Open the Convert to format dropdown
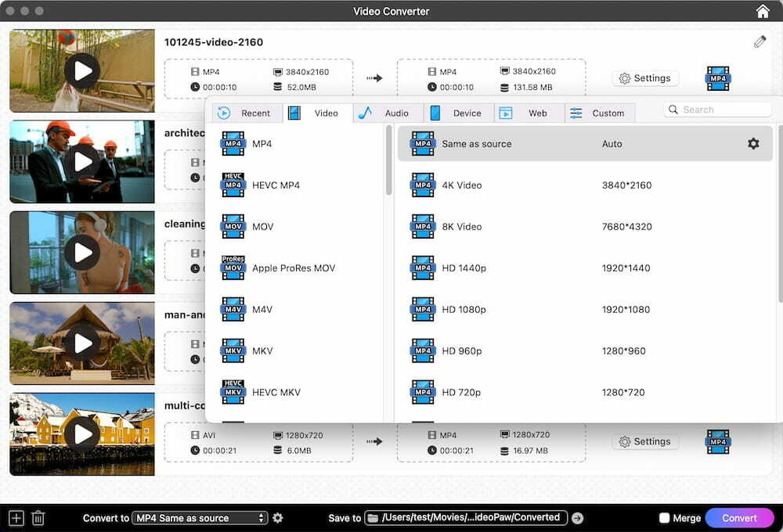The height and width of the screenshot is (532, 783). (200, 518)
